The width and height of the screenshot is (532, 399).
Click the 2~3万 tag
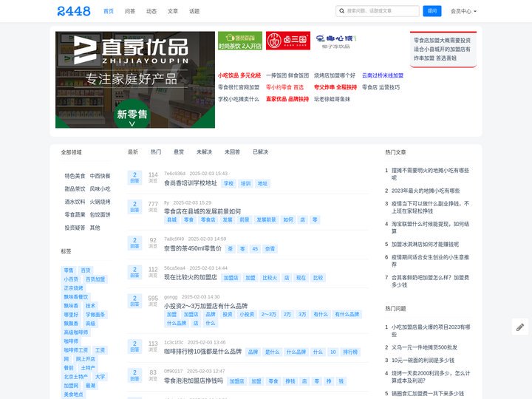[269, 315]
